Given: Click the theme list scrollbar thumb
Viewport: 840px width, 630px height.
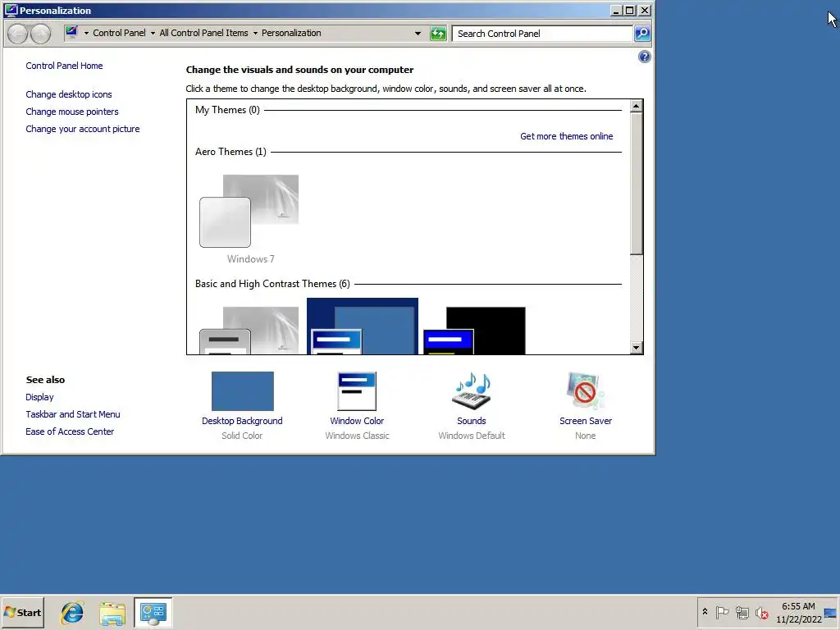Looking at the screenshot, I should (x=636, y=183).
